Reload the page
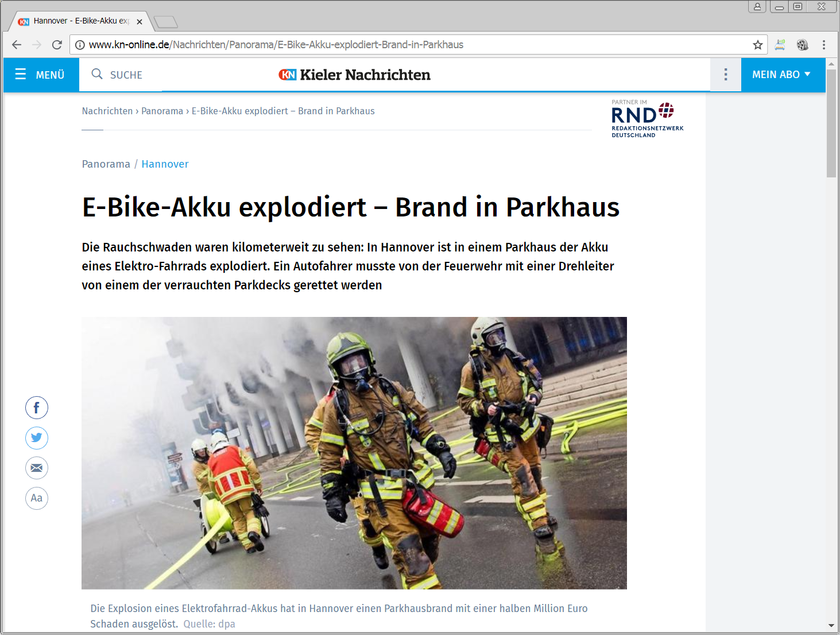Image resolution: width=840 pixels, height=635 pixels. 57,45
